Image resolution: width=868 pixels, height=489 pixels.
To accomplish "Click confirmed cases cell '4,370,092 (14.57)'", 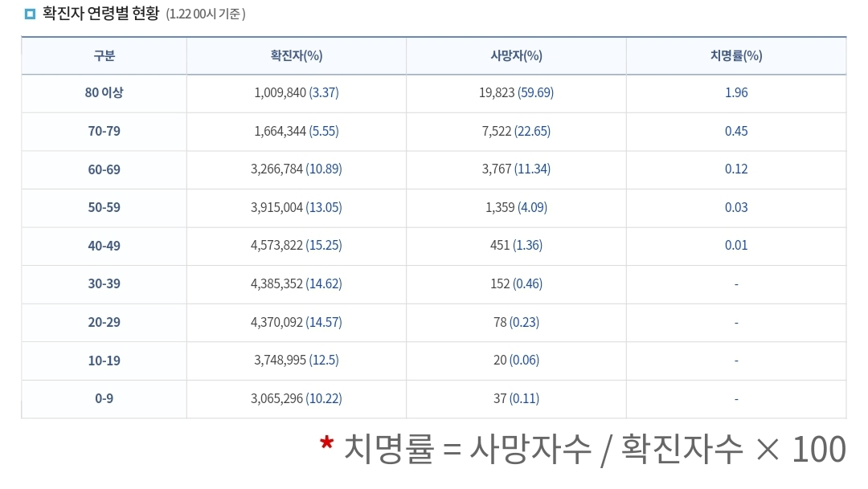I will [296, 322].
